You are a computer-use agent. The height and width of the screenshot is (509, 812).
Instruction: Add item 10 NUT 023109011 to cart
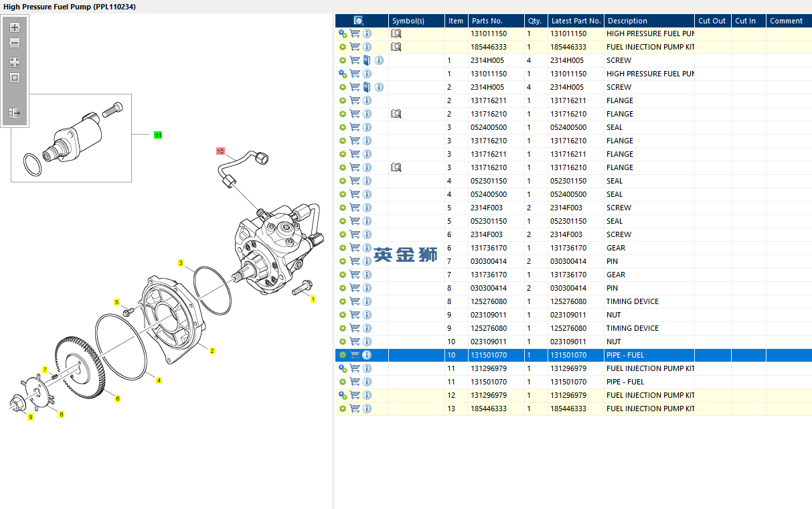(x=355, y=342)
